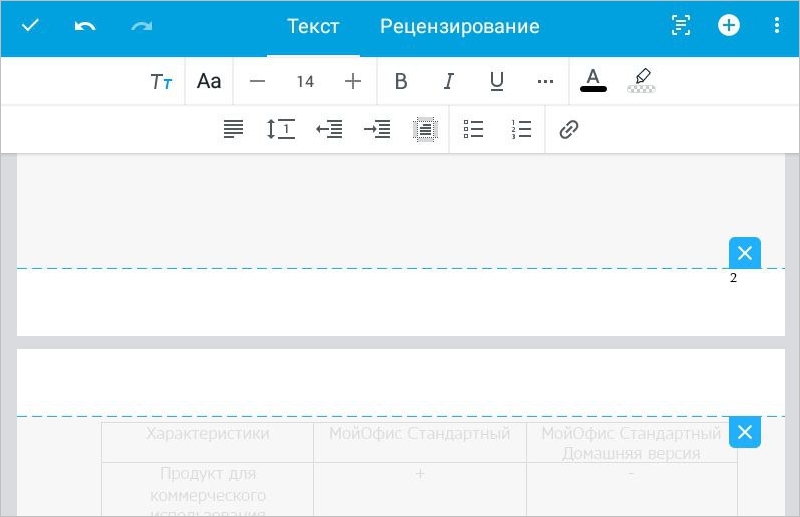
Task: Undo the last action
Action: (x=85, y=26)
